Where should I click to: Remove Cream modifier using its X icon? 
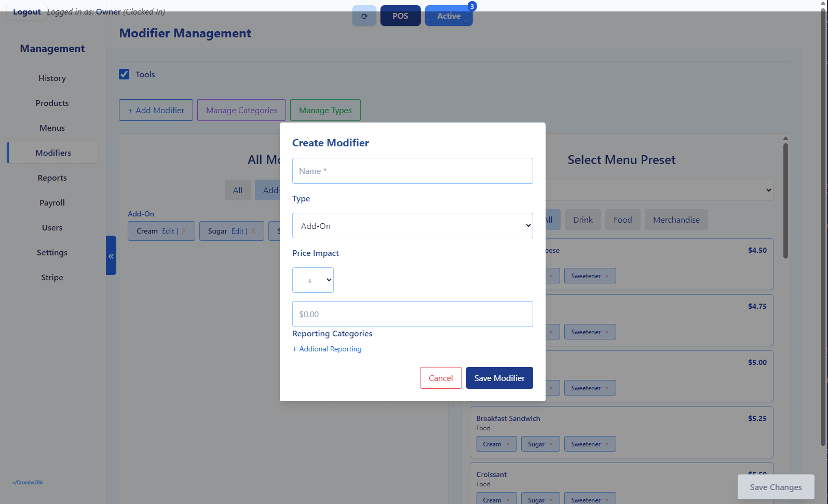(x=184, y=231)
